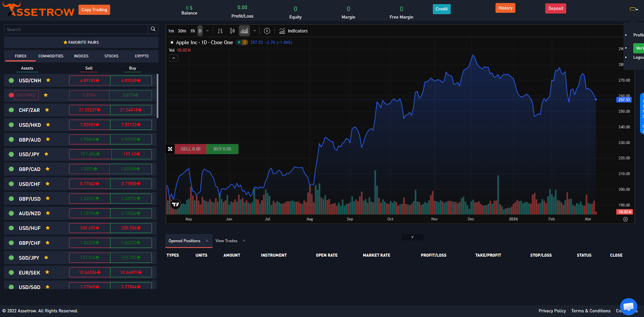Click the chart settings gear icon
This screenshot has height=317, width=644.
[625, 219]
